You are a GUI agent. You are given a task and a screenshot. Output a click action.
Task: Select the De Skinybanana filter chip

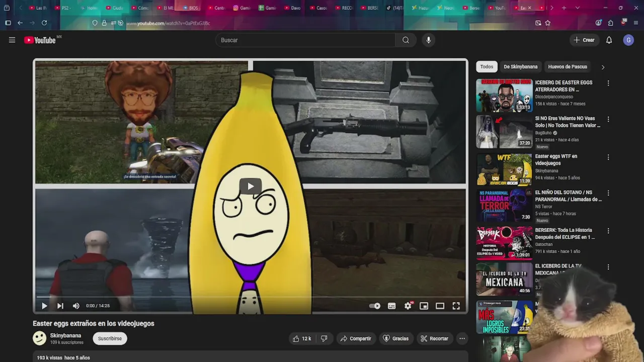coord(521,66)
